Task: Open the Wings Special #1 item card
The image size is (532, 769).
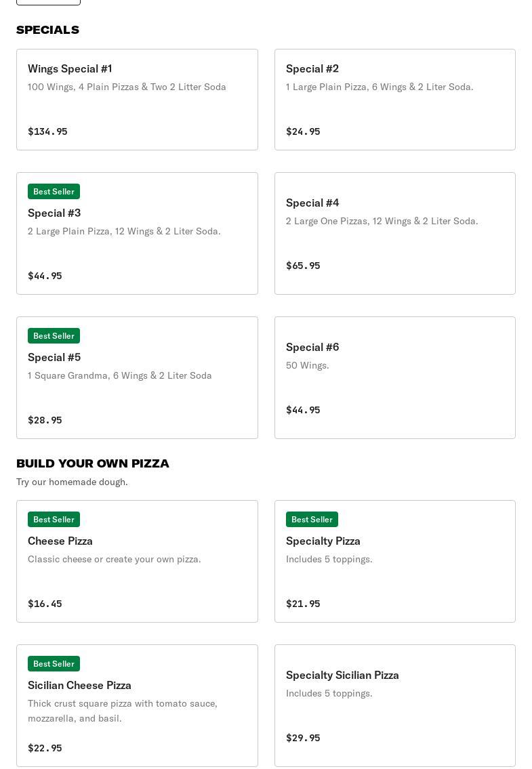Action: 137,100
